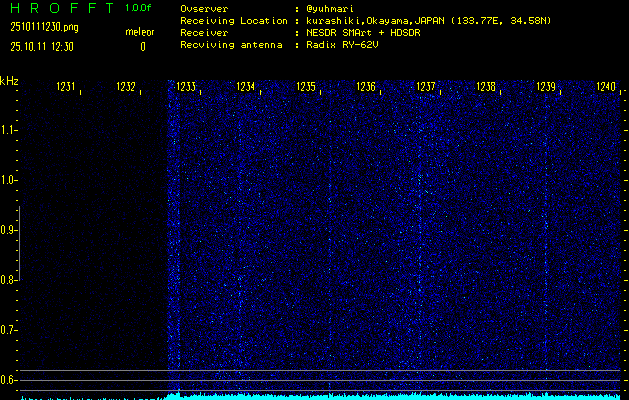Click the 0.9 kHz axis label

[x=8, y=230]
